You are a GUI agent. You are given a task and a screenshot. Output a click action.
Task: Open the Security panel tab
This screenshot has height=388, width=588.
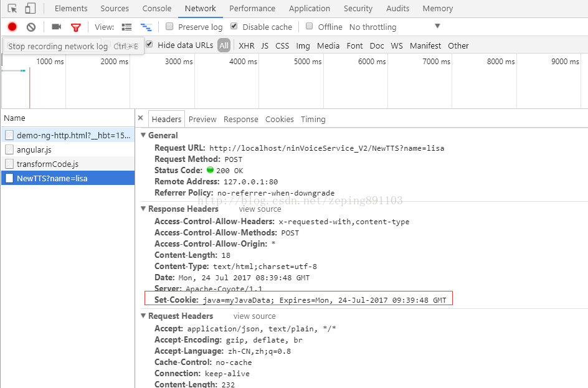coord(358,8)
